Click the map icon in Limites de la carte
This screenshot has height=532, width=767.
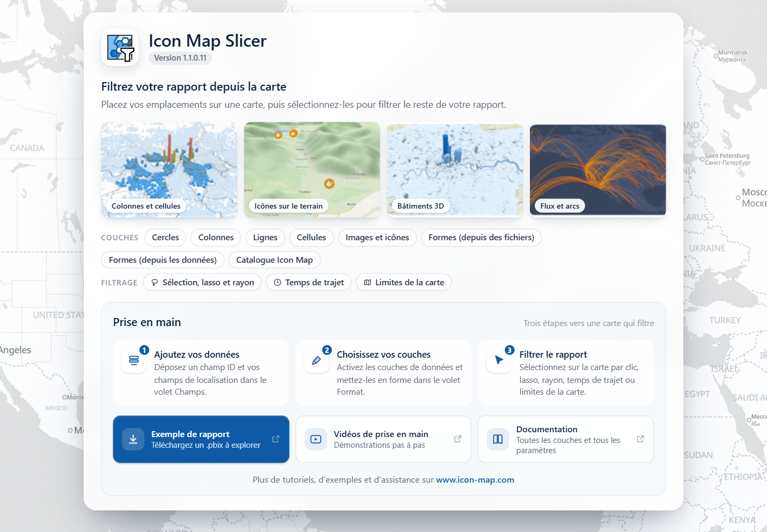coord(367,283)
